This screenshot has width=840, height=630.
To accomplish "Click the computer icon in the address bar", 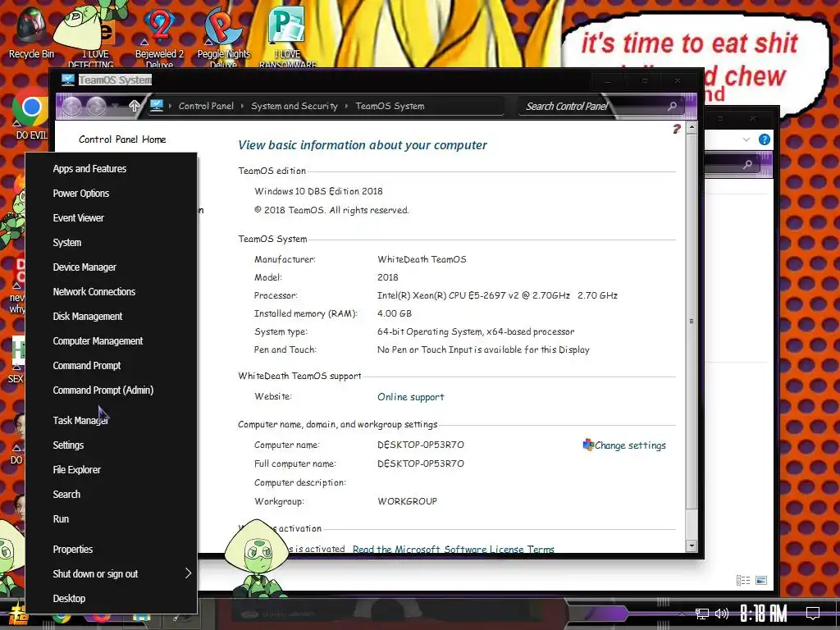I will pos(157,106).
